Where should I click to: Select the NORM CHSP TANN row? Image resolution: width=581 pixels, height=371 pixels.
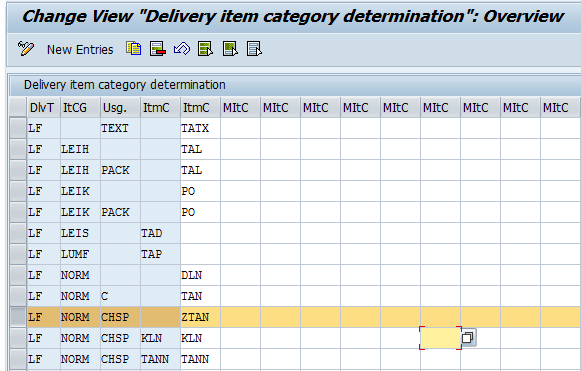point(18,359)
